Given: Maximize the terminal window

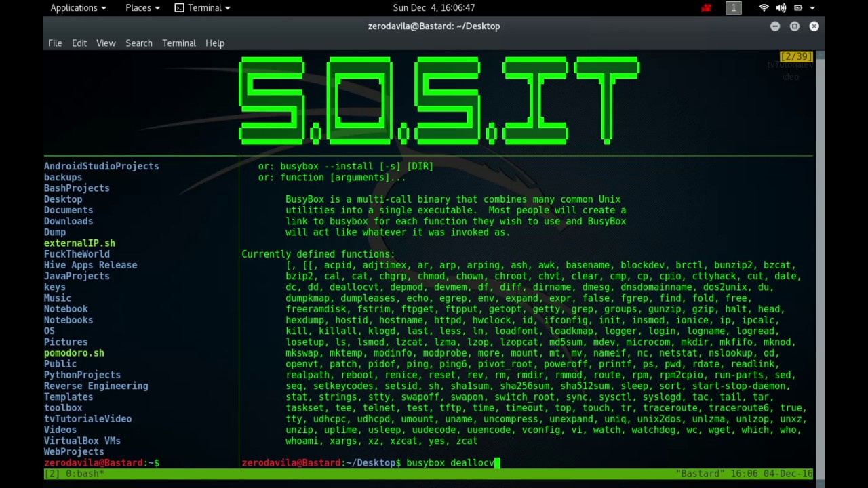Looking at the screenshot, I should (795, 26).
